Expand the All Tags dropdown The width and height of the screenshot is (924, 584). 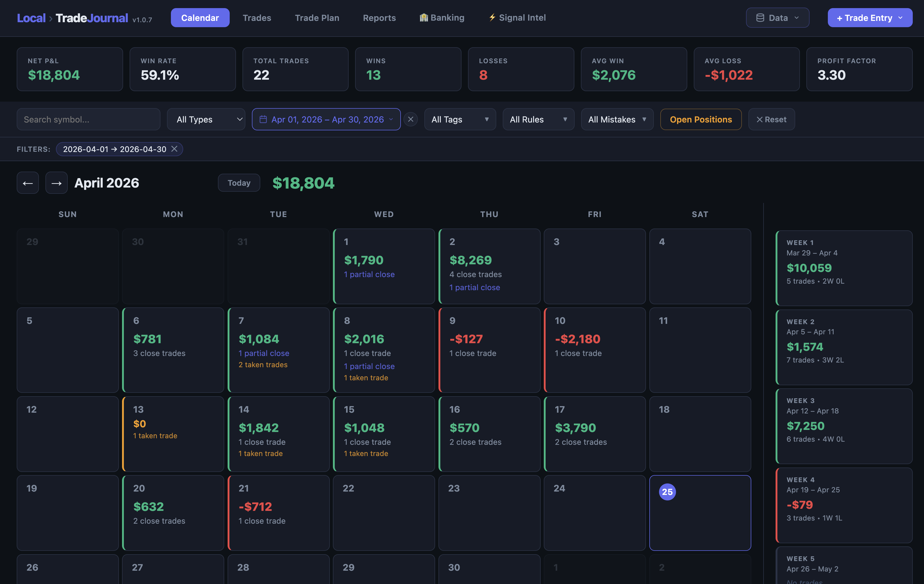[x=460, y=119]
